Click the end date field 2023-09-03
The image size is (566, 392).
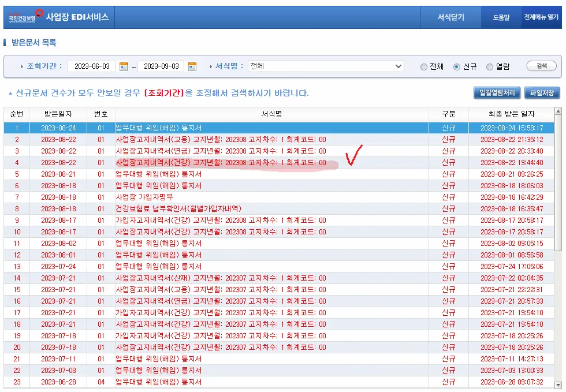[161, 66]
